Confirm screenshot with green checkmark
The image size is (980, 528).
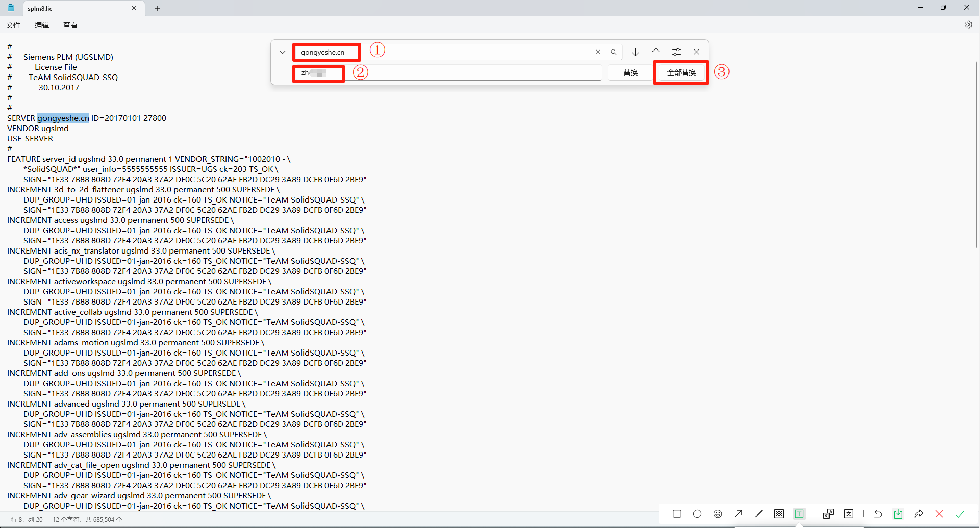960,514
